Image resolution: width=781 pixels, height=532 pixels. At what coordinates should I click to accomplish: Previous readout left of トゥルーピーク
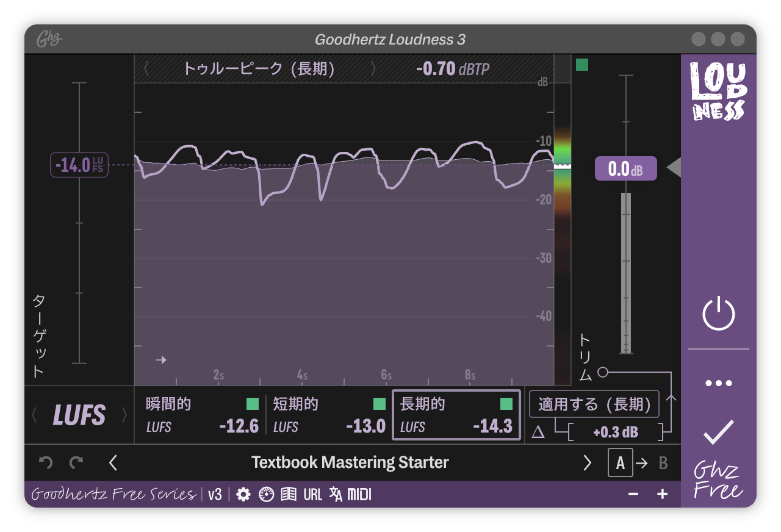tap(146, 69)
